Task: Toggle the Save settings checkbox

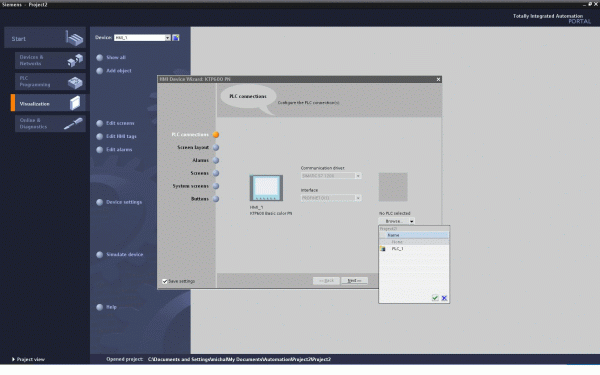Action: point(165,281)
